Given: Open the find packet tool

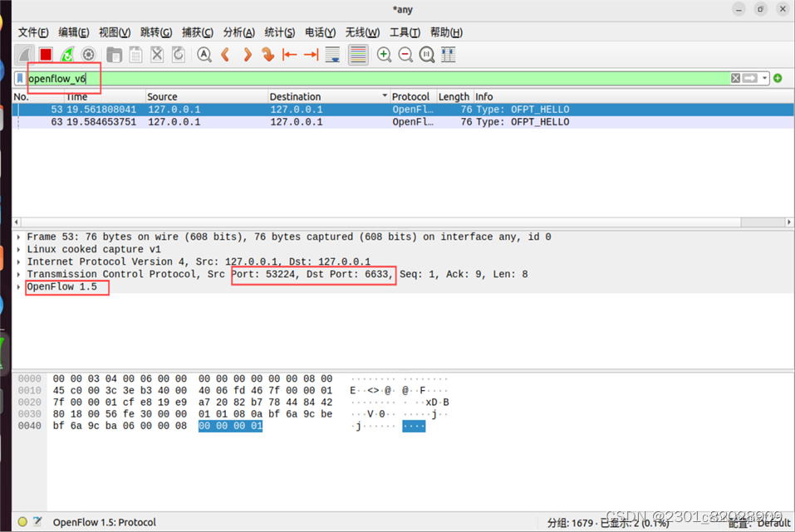Looking at the screenshot, I should point(204,54).
